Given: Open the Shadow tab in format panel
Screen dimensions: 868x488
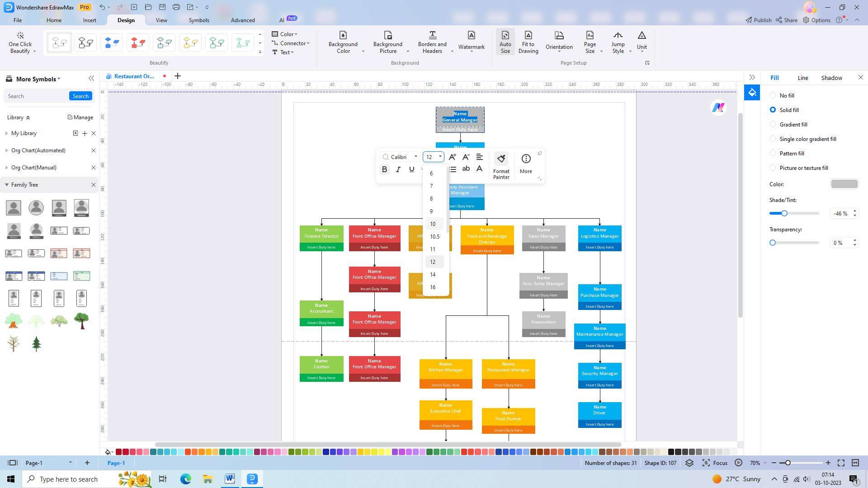Looking at the screenshot, I should 831,78.
